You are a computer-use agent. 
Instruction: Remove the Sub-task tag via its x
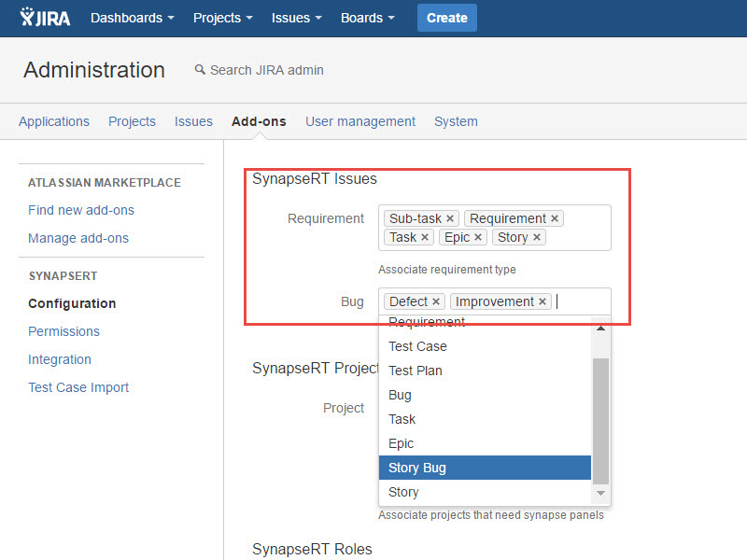coord(450,219)
